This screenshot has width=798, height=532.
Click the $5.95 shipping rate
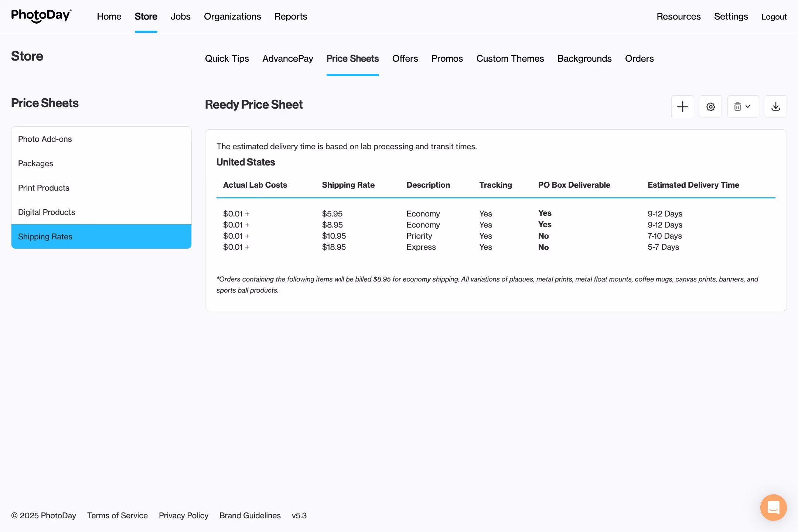point(332,214)
